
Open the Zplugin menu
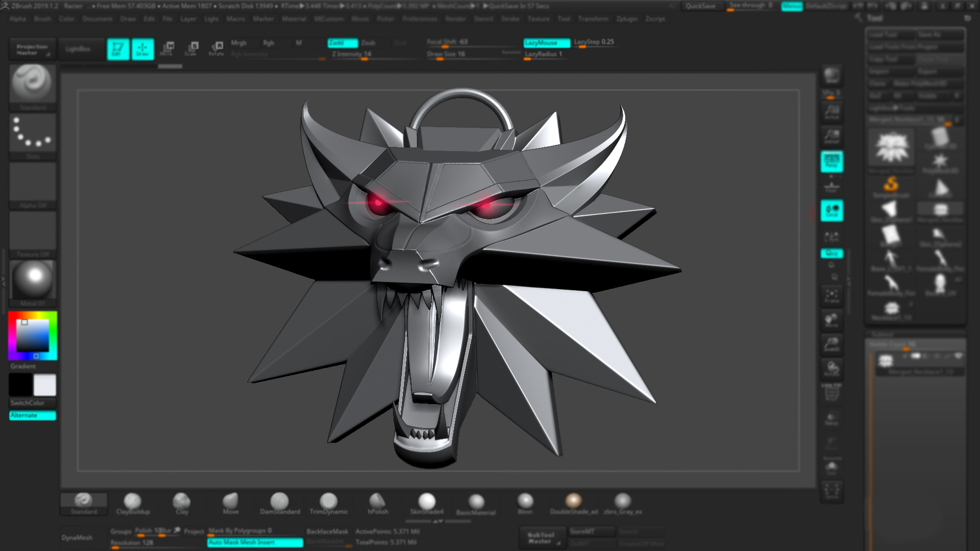[x=626, y=19]
